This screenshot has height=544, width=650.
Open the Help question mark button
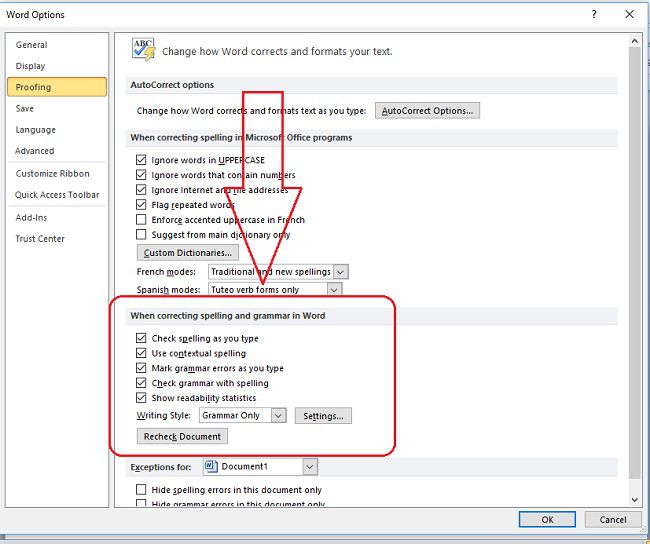(594, 15)
